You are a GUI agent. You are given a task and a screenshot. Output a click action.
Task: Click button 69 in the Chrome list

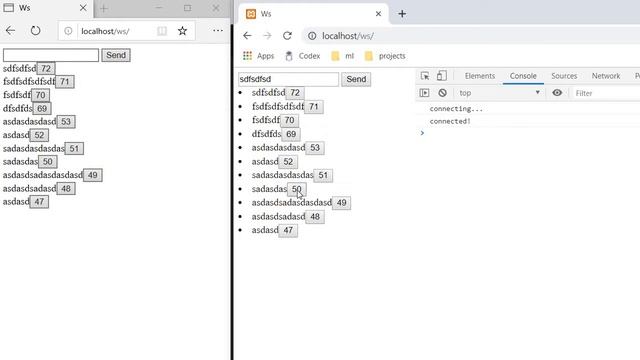coord(291,134)
